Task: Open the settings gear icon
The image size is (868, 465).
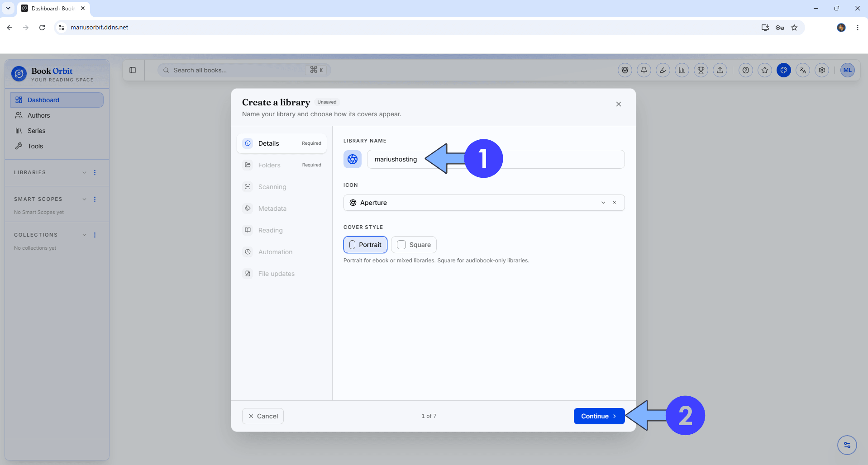Action: pyautogui.click(x=822, y=70)
